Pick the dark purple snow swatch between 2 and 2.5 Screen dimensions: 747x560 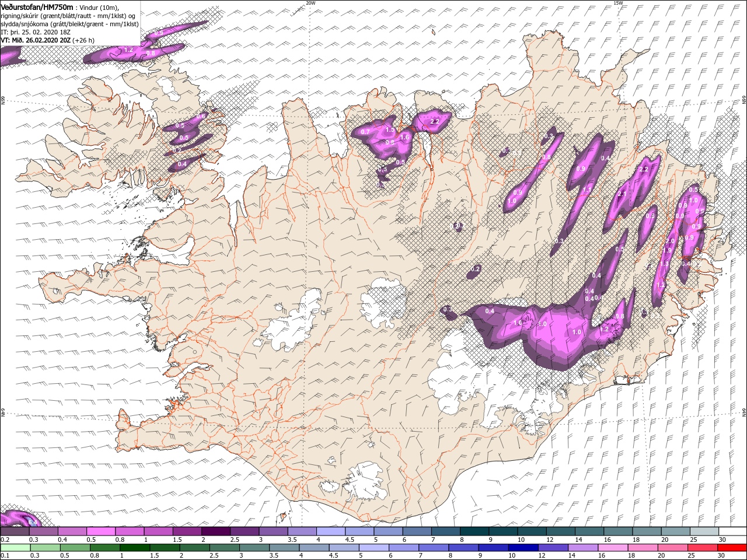pyautogui.click(x=215, y=531)
